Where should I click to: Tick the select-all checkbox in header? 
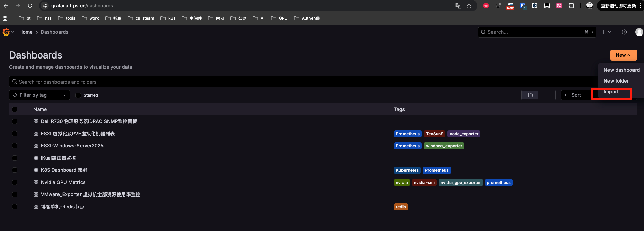tap(15, 109)
